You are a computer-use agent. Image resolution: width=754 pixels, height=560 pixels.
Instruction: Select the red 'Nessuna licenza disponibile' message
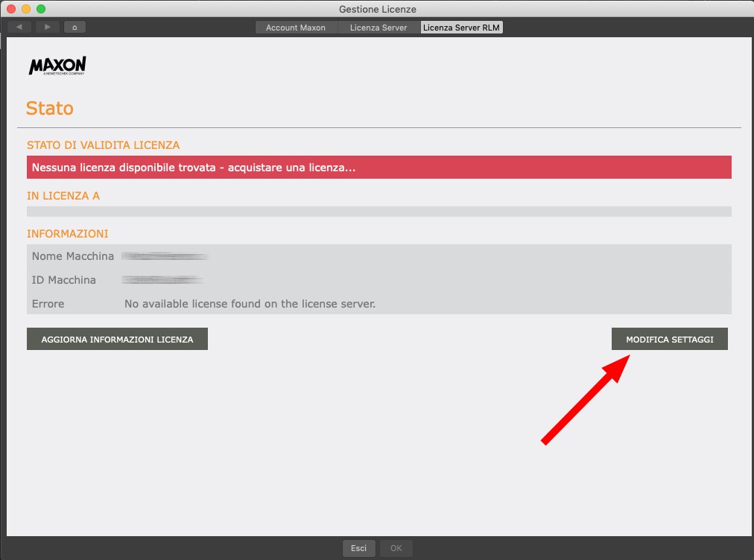pyautogui.click(x=379, y=168)
